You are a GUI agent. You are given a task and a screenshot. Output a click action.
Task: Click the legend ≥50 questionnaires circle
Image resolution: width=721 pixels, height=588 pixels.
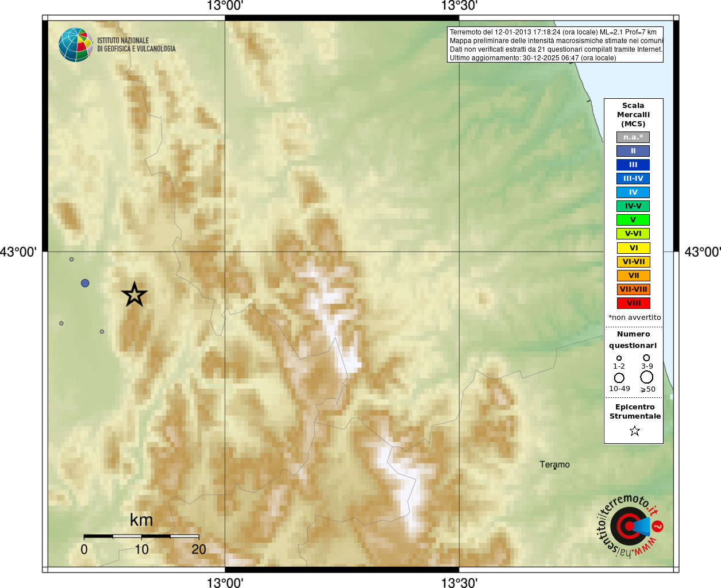click(647, 377)
